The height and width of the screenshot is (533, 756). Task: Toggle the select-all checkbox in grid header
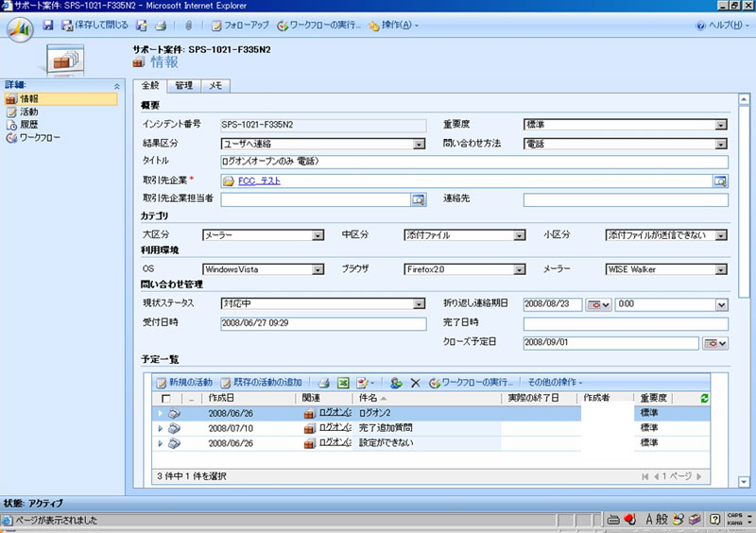pyautogui.click(x=166, y=399)
